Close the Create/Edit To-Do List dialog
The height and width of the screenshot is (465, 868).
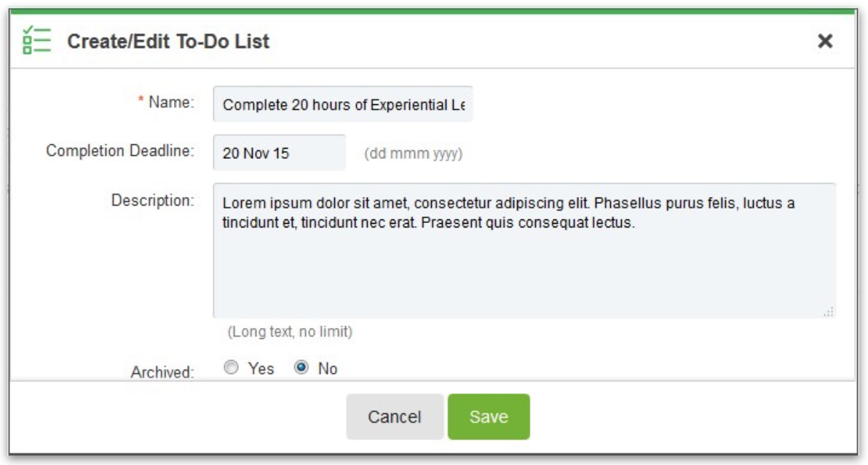[825, 41]
